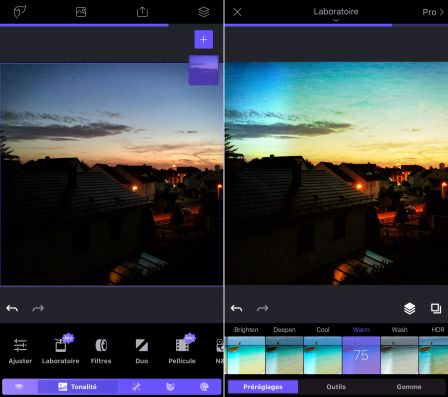Image resolution: width=448 pixels, height=397 pixels.
Task: Close the Laboratoire screen with the X
Action: coord(237,12)
